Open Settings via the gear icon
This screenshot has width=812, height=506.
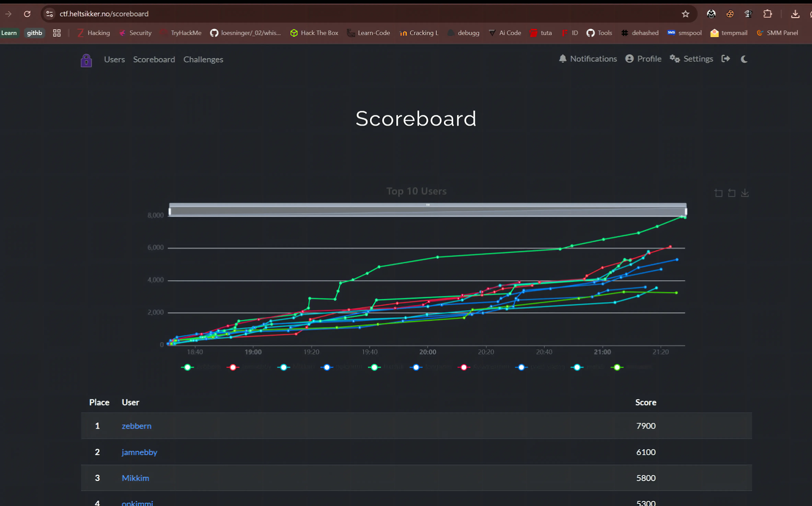click(675, 59)
